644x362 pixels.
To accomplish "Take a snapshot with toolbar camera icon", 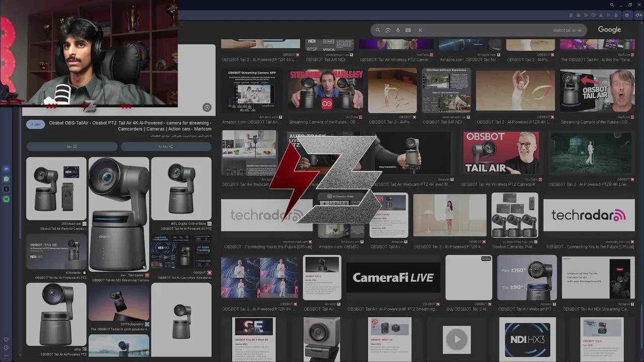I will 578,15.
